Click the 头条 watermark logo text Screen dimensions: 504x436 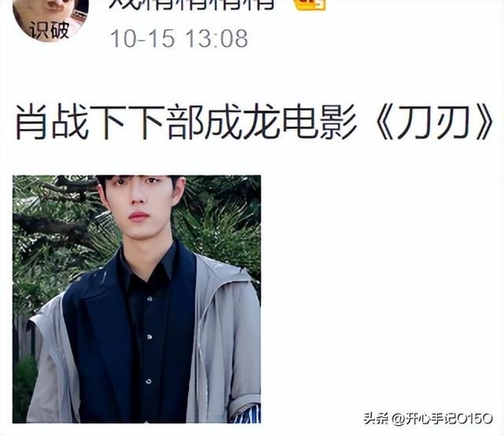[x=376, y=419]
